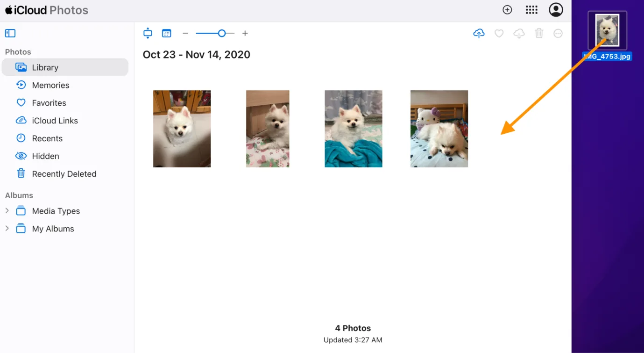Select the IMG_4753.jpg desktop file icon
The height and width of the screenshot is (353, 644).
coord(607,30)
